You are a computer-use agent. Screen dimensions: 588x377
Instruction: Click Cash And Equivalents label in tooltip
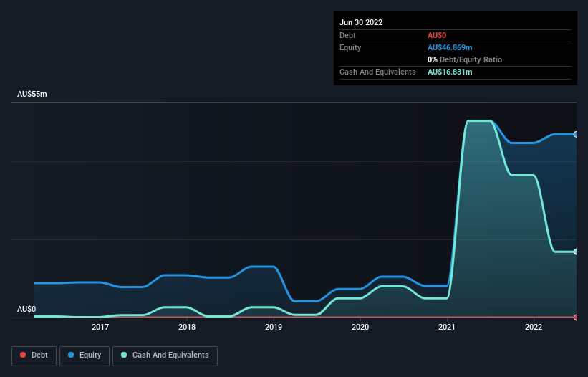(377, 72)
